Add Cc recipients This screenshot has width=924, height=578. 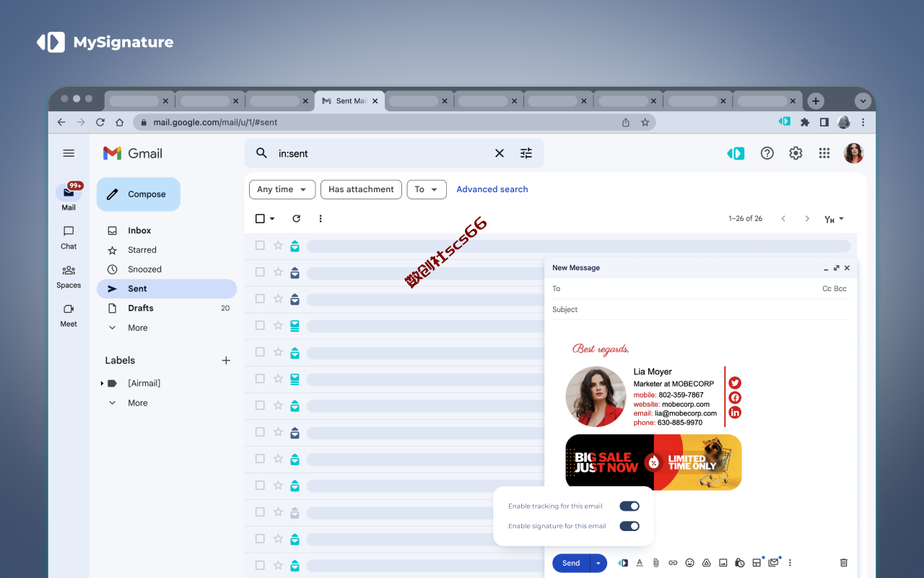pos(827,289)
